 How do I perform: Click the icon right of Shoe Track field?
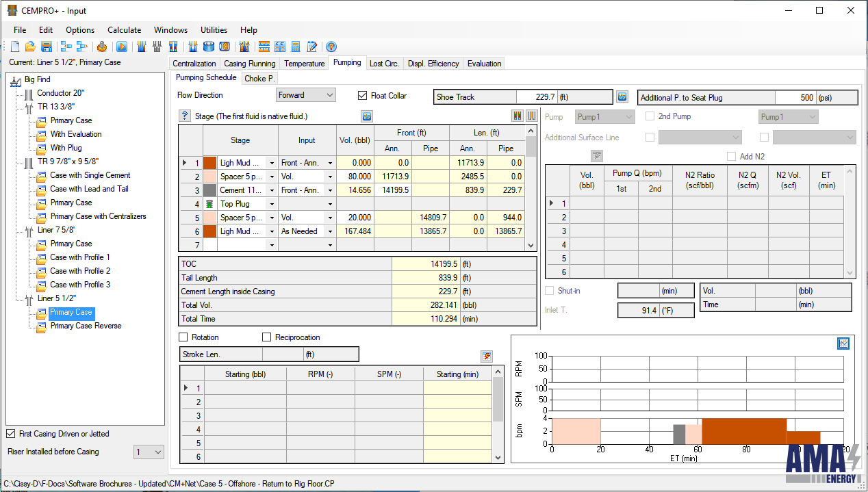pos(622,96)
